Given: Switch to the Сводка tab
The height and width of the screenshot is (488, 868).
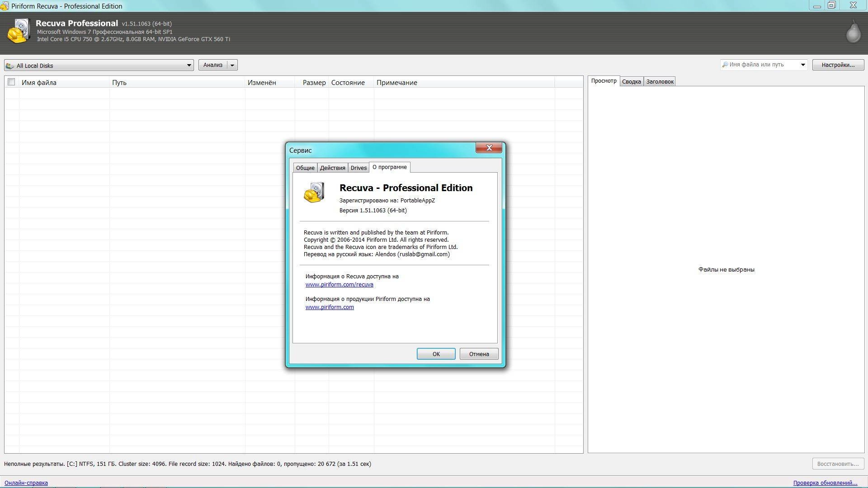Looking at the screenshot, I should tap(631, 82).
